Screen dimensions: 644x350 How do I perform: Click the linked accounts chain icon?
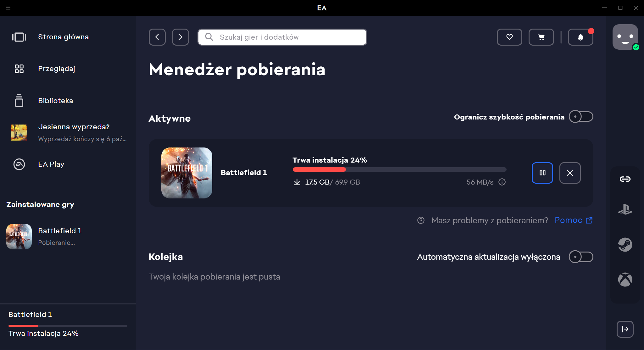click(625, 179)
